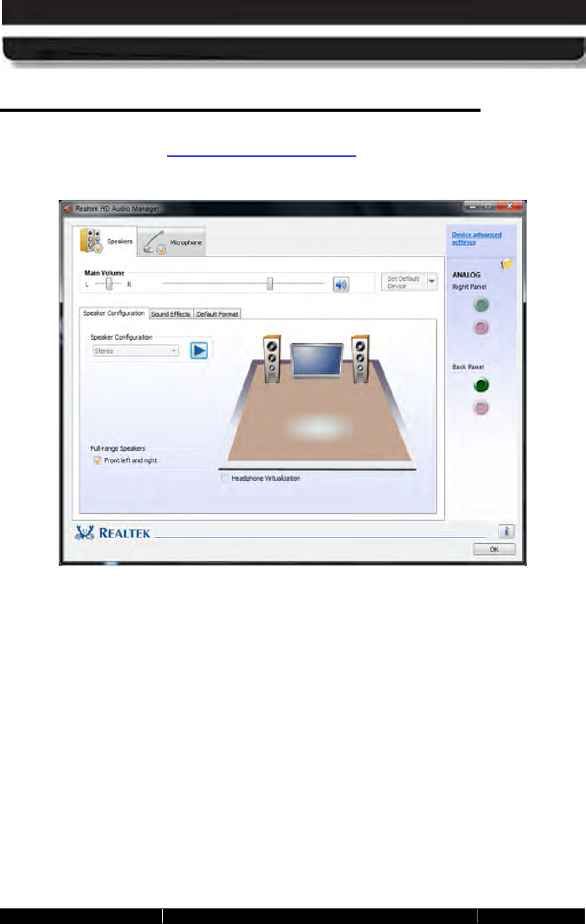Click the right speaker in room view
Viewport: 586px width, 924px height.
tap(360, 359)
